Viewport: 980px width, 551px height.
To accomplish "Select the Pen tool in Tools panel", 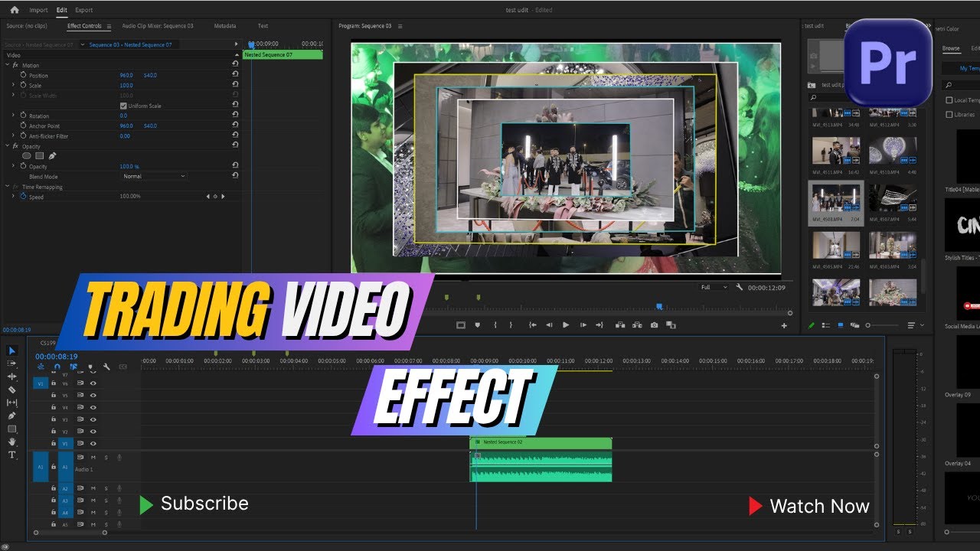I will click(11, 416).
